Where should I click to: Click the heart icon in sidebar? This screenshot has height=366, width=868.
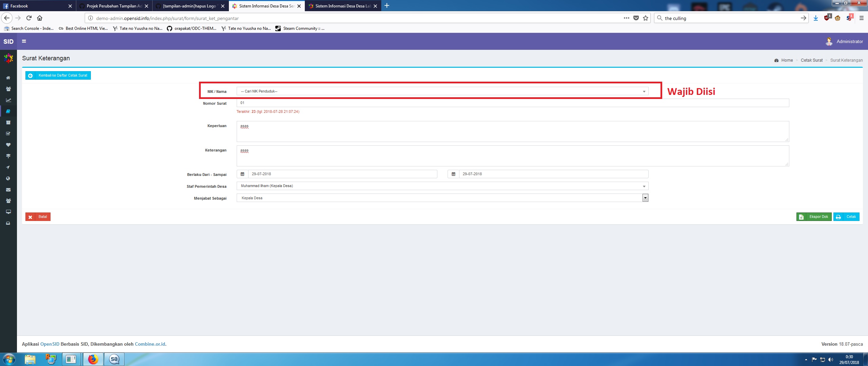click(x=8, y=145)
